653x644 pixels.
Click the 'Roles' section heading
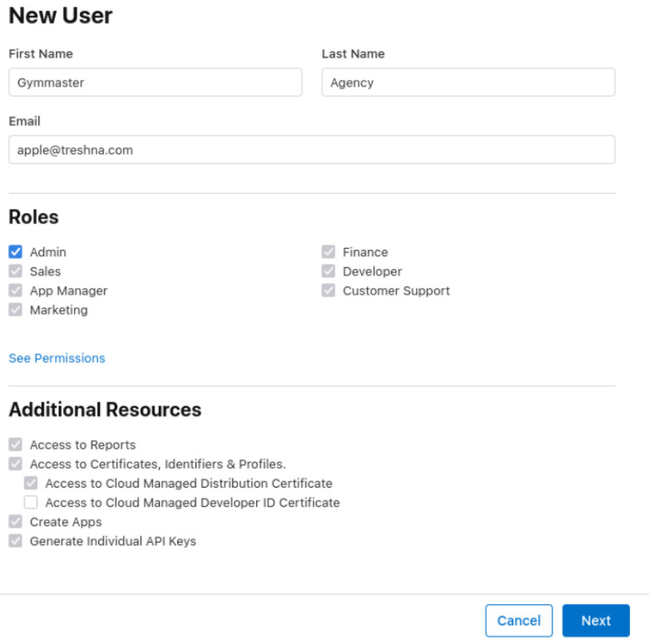coord(34,217)
